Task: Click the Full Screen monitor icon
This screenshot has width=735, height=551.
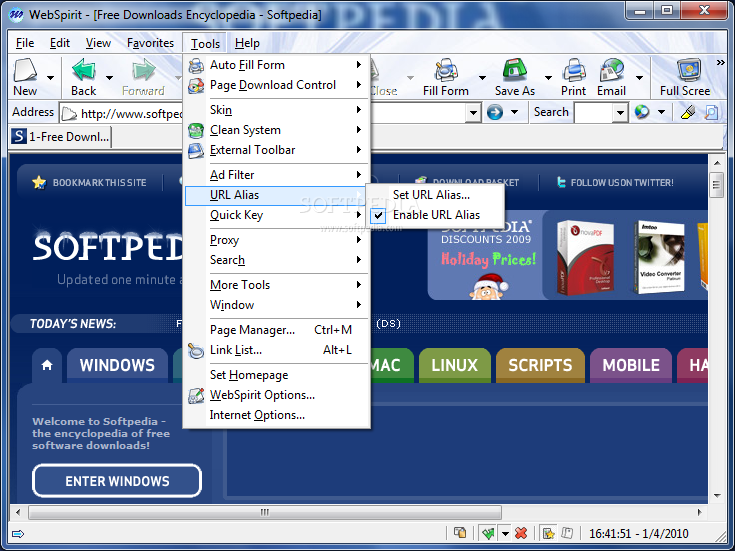Action: click(x=689, y=70)
